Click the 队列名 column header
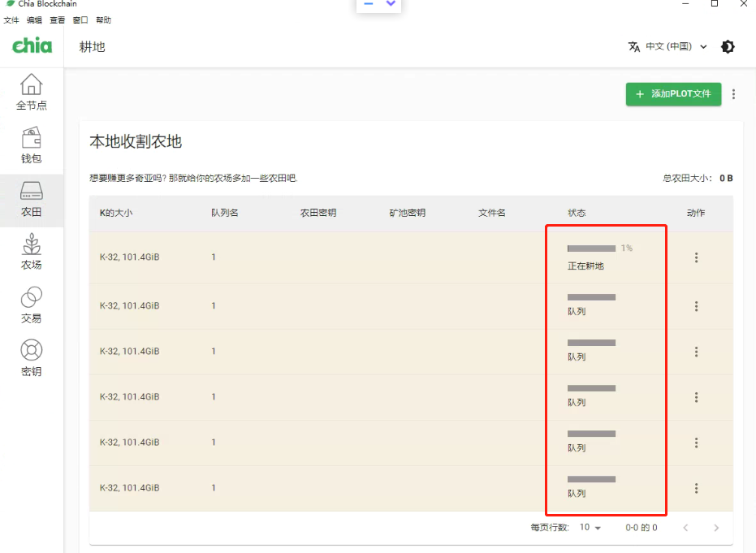Image resolution: width=756 pixels, height=553 pixels. [x=225, y=213]
